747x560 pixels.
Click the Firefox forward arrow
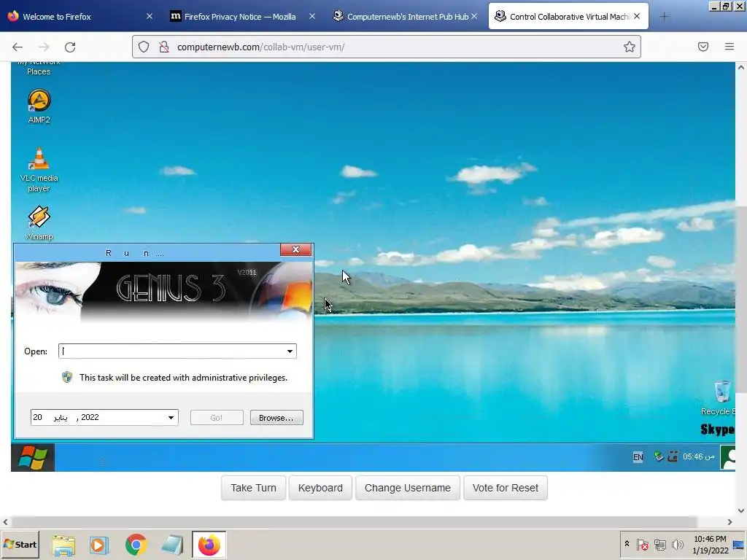44,47
